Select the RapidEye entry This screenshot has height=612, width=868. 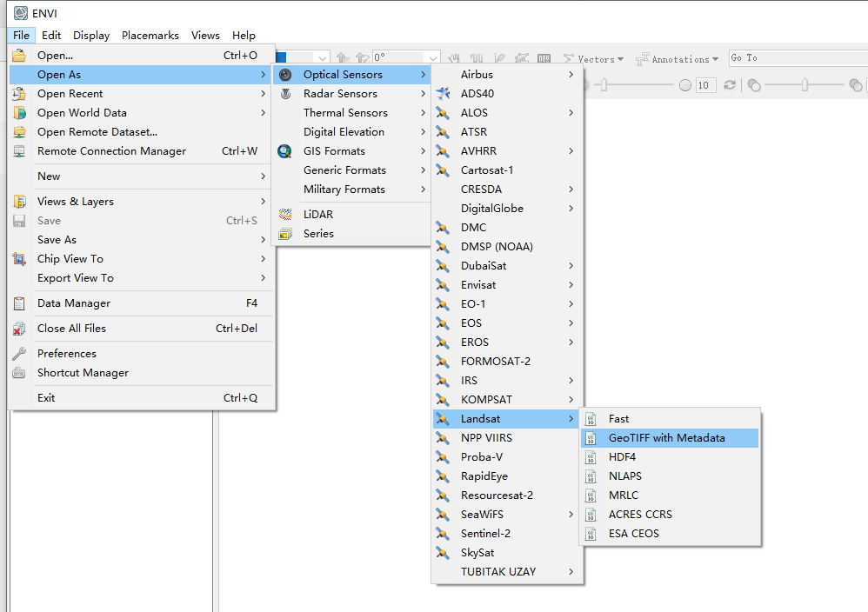[x=507, y=476]
